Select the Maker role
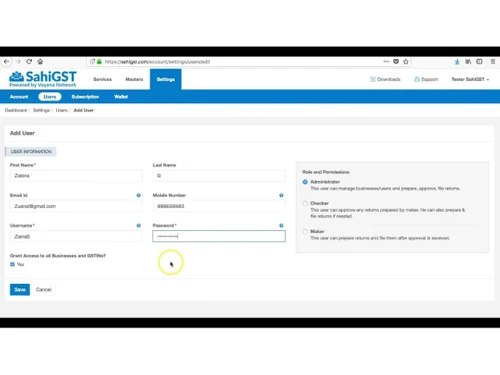The width and height of the screenshot is (500, 375). [305, 231]
